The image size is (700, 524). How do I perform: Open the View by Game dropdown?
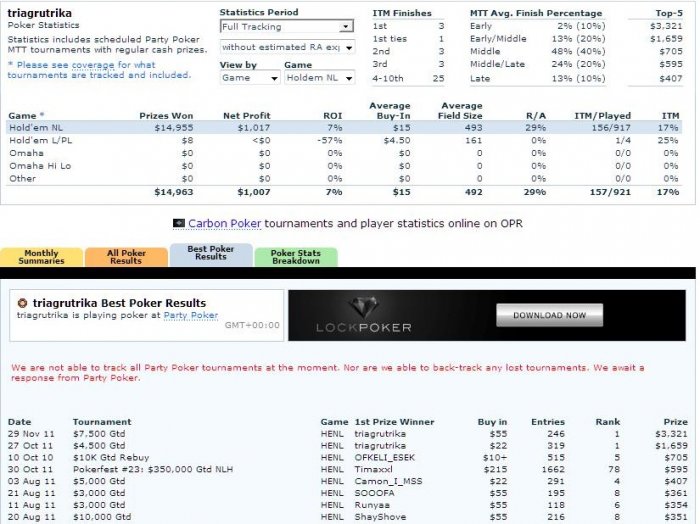point(250,78)
